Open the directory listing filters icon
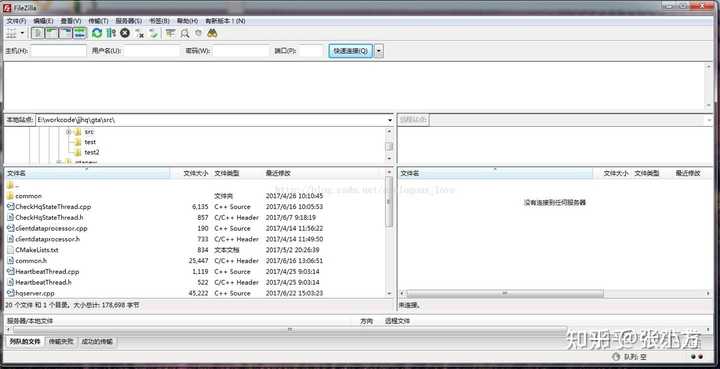 pyautogui.click(x=170, y=33)
